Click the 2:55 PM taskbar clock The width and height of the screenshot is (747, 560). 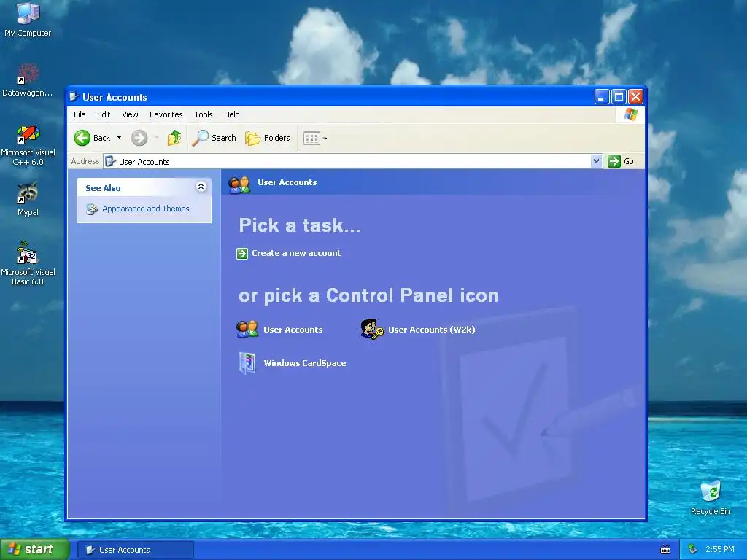click(719, 550)
